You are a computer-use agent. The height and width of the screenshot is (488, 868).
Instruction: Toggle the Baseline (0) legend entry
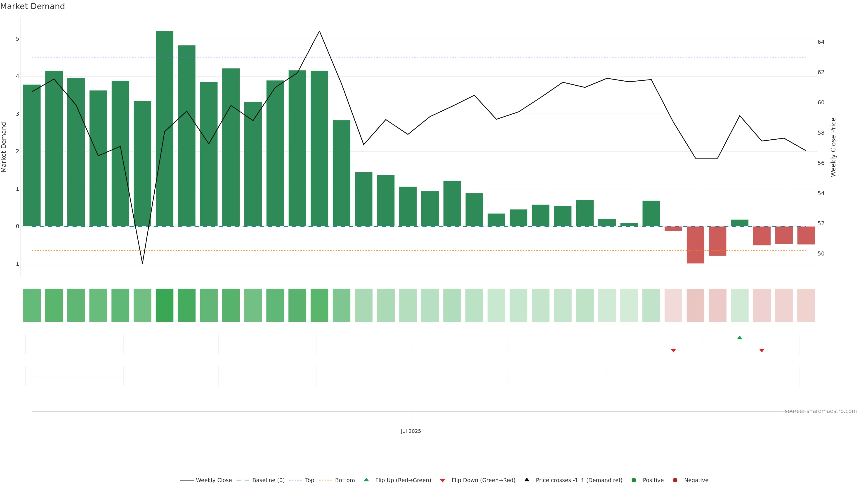pos(268,480)
